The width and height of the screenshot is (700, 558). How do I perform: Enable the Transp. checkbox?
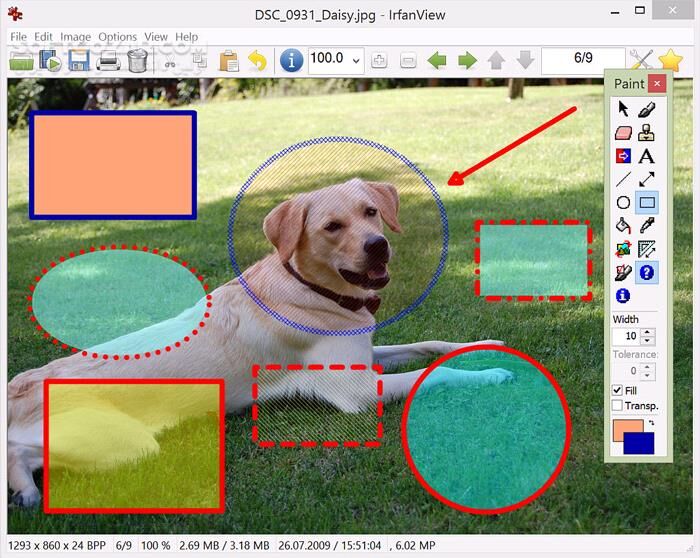pos(617,405)
